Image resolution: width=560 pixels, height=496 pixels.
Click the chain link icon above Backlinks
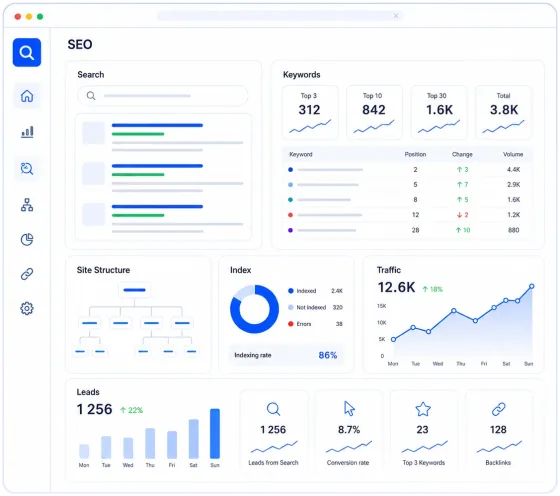(x=499, y=409)
